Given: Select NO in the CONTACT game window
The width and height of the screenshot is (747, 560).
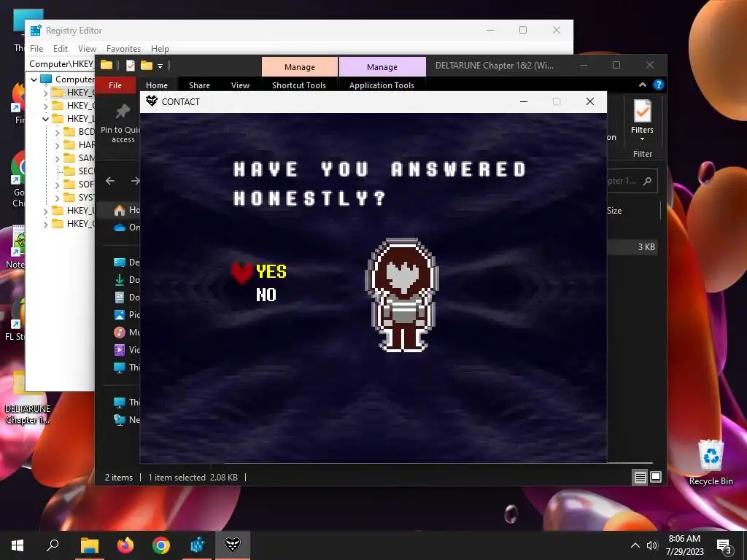Looking at the screenshot, I should (266, 295).
